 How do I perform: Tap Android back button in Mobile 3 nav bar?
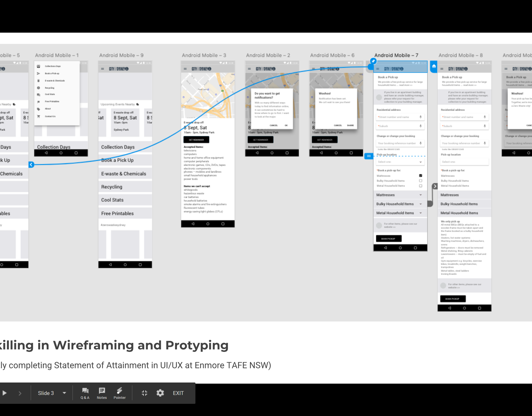(x=193, y=224)
